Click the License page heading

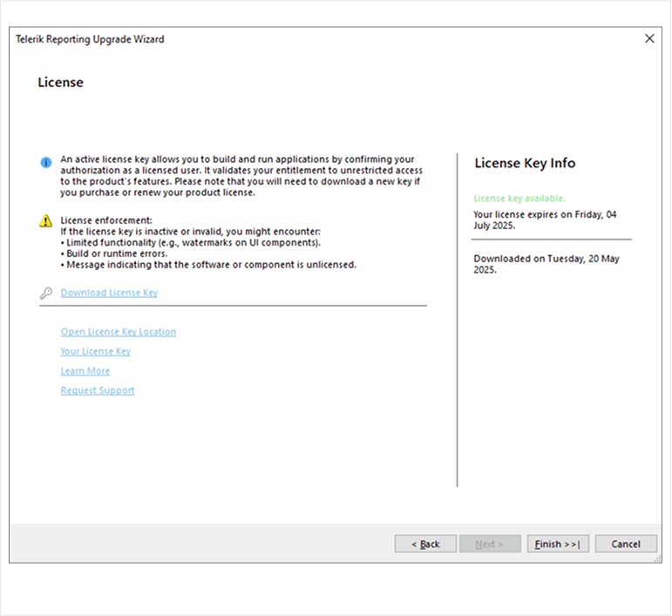60,83
